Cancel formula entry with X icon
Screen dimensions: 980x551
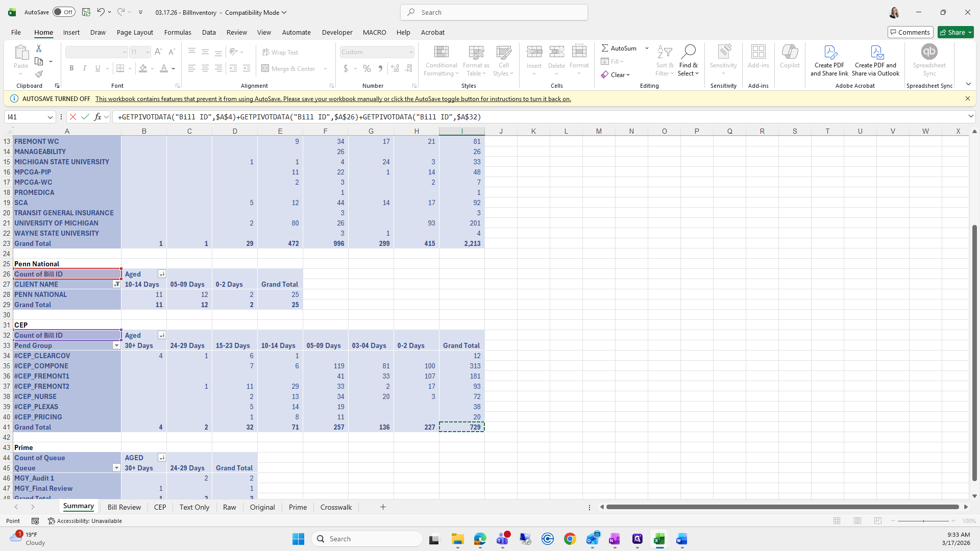point(73,117)
